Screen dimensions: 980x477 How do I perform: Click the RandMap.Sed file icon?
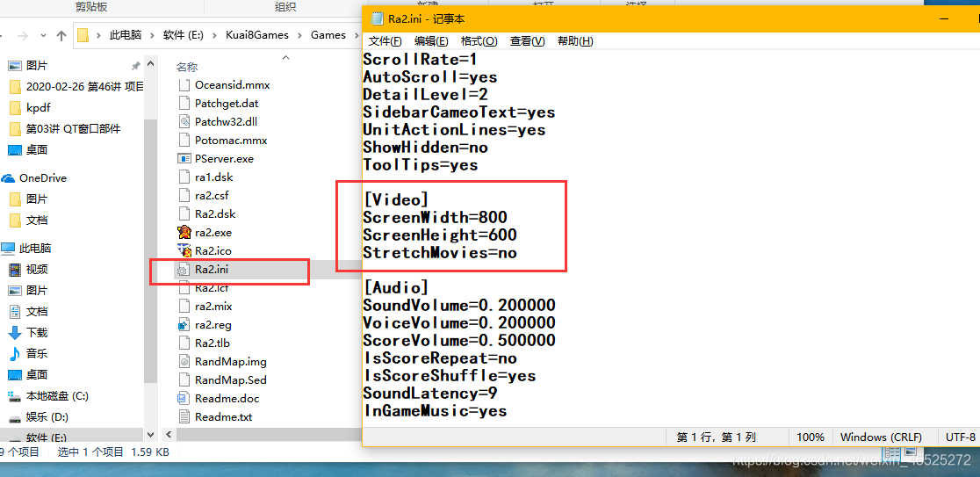click(x=184, y=380)
